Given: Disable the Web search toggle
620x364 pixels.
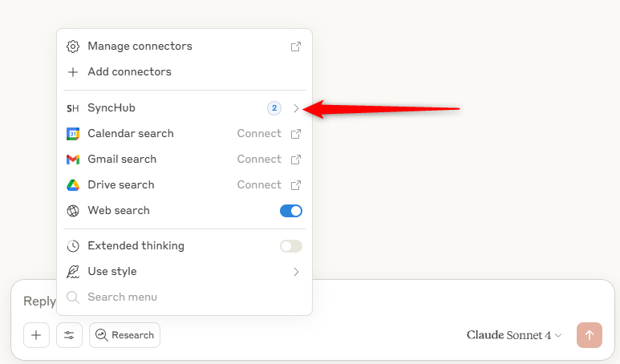Looking at the screenshot, I should pyautogui.click(x=291, y=211).
